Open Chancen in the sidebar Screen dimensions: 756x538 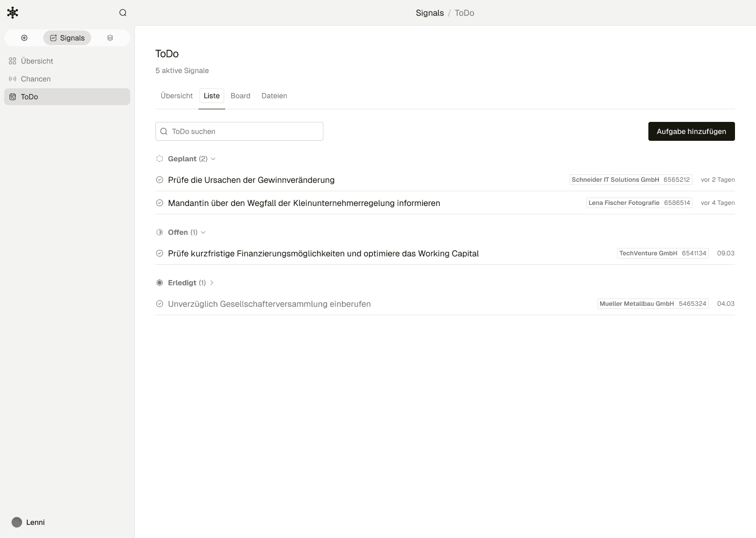point(67,79)
